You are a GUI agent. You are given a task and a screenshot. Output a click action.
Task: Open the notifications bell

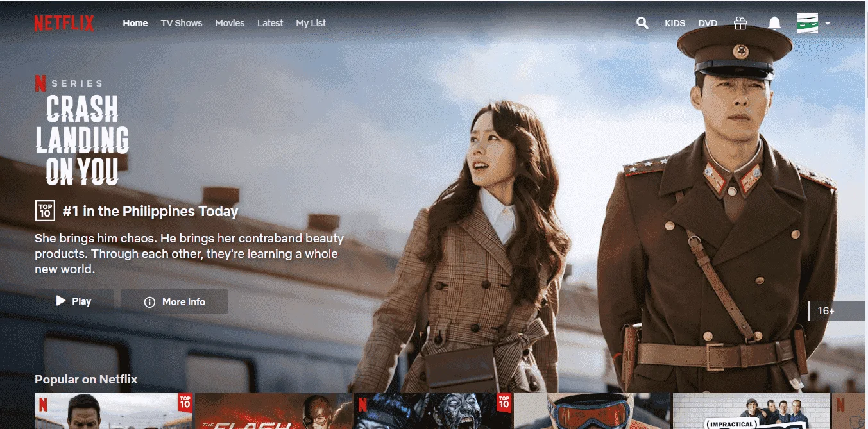[775, 23]
